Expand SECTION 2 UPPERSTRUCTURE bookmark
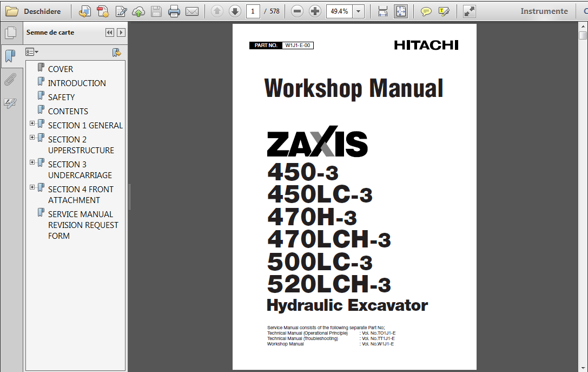588x372 pixels. tap(32, 138)
